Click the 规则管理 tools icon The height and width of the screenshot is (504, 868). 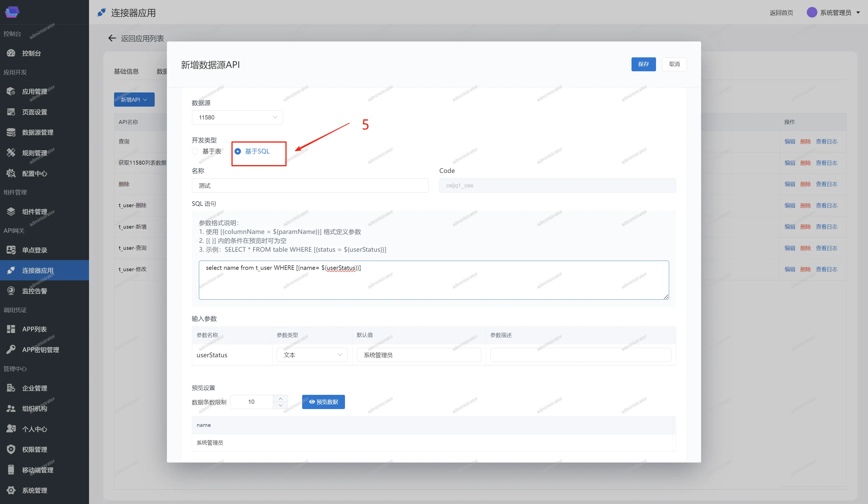pos(11,153)
